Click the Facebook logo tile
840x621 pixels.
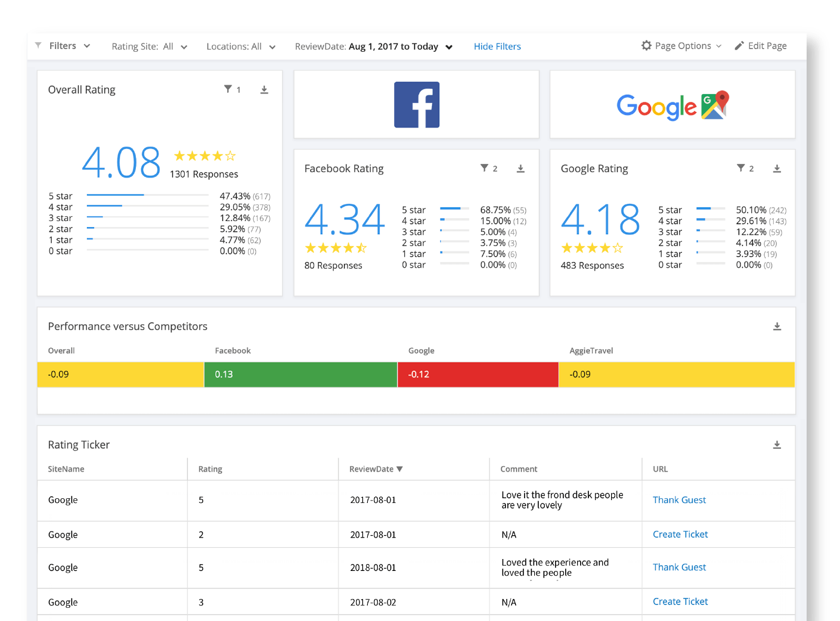(417, 105)
